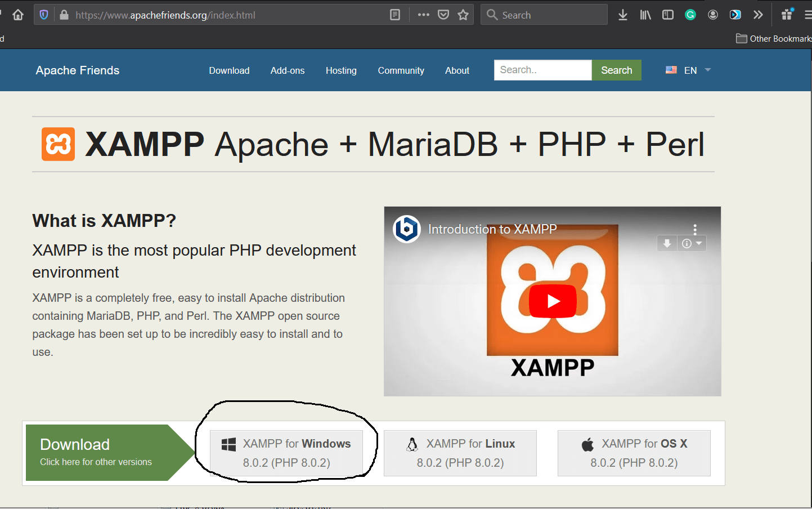Open the page actions three-dot menu
This screenshot has width=812, height=509.
pyautogui.click(x=424, y=15)
